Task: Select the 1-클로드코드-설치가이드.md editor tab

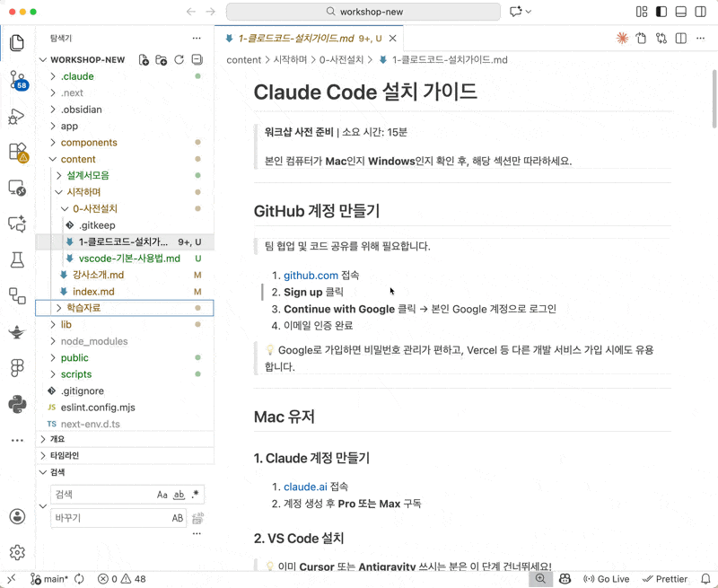Action: coord(294,39)
